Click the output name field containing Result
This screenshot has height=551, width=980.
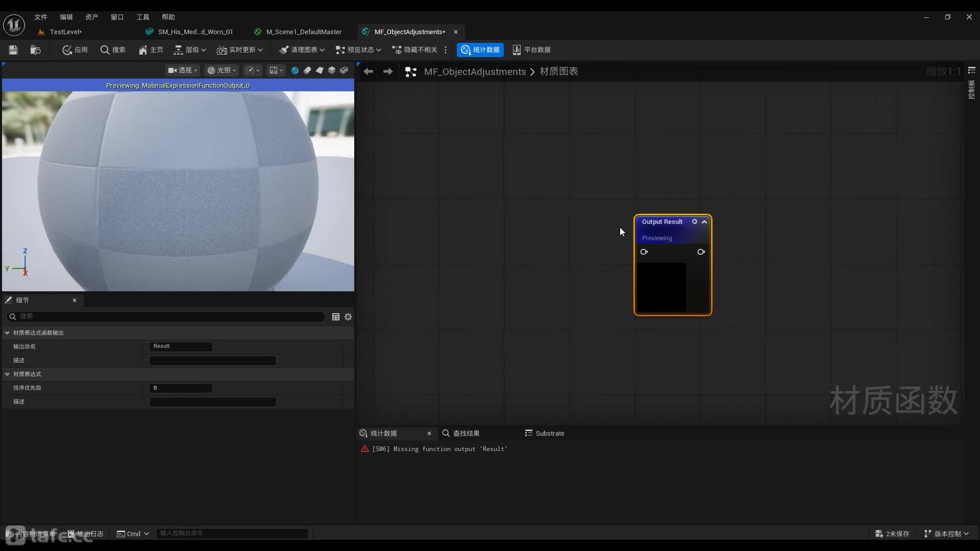point(181,346)
